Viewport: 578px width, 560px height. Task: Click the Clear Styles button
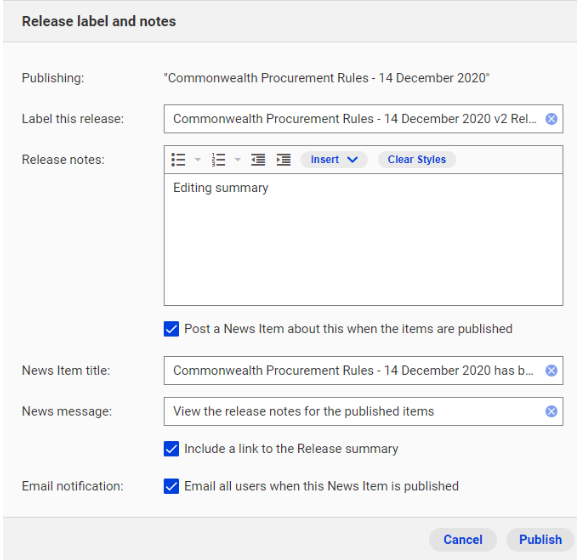pyautogui.click(x=417, y=160)
